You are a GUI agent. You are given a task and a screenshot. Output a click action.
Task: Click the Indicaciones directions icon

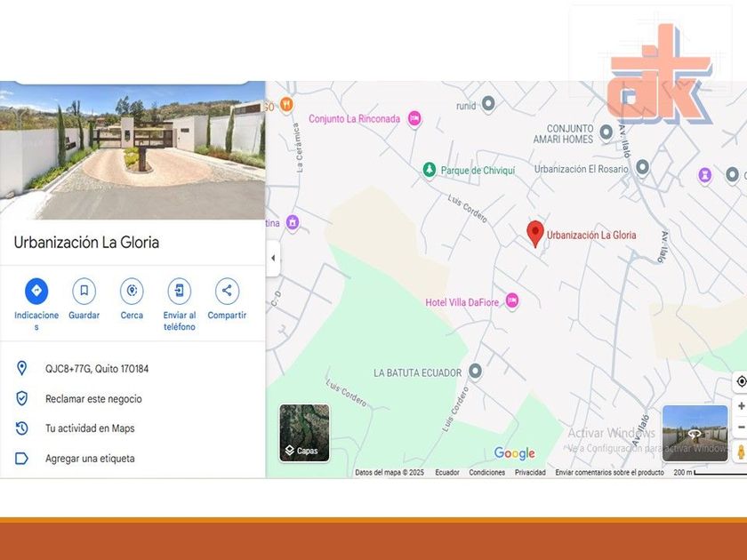click(x=36, y=291)
